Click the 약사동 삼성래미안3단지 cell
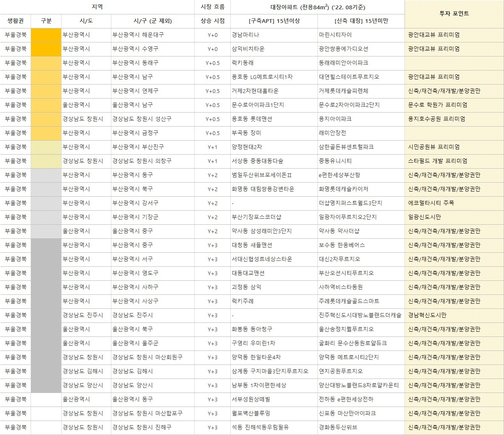This screenshot has width=504, height=435. coord(274,232)
